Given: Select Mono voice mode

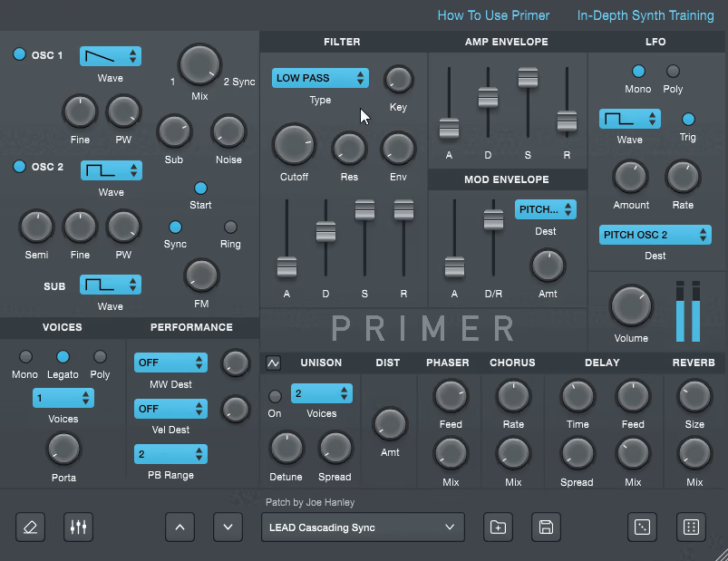Looking at the screenshot, I should [x=25, y=356].
